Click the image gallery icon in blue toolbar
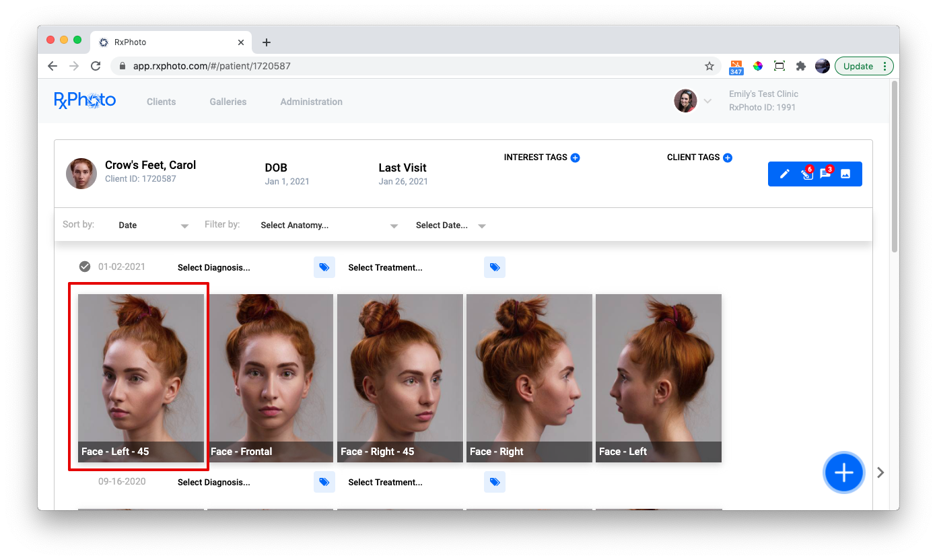Image resolution: width=937 pixels, height=560 pixels. [x=845, y=174]
